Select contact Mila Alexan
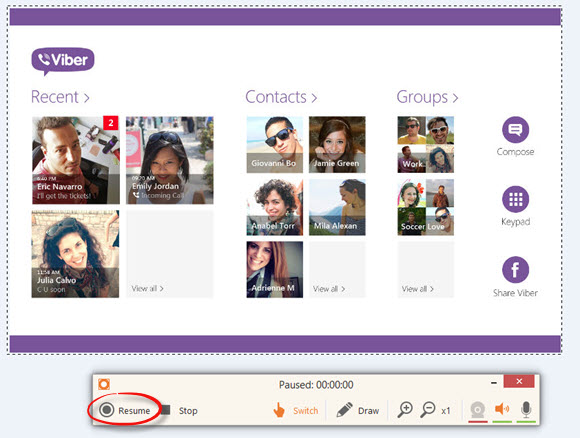Viewport: 580px width, 438px height. 337,207
